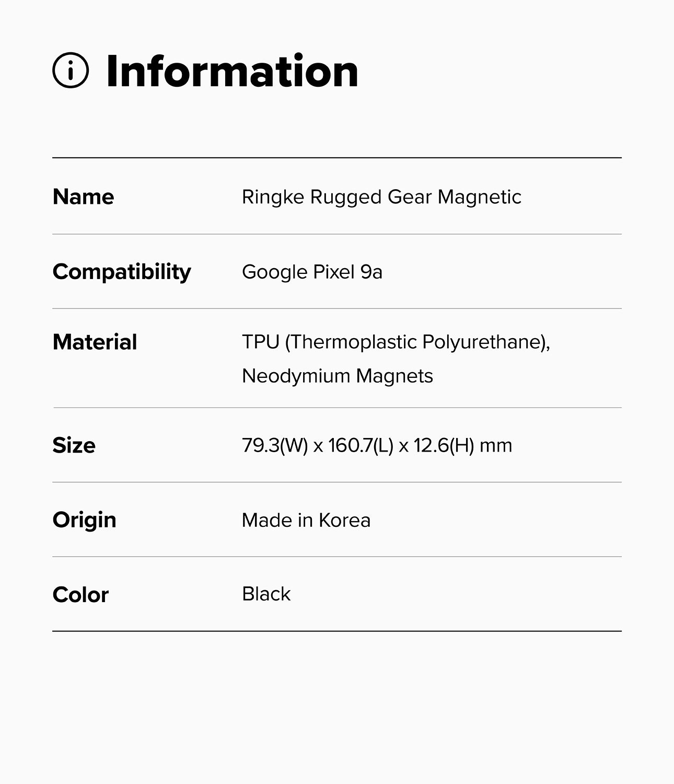The height and width of the screenshot is (784, 674).
Task: Click the Google Pixel 9a text
Action: point(312,272)
